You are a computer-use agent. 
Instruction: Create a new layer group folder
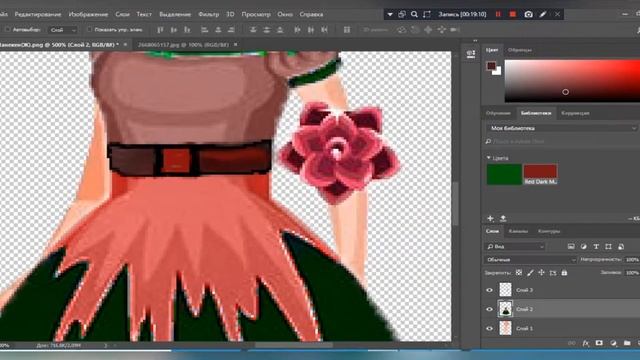[x=627, y=343]
